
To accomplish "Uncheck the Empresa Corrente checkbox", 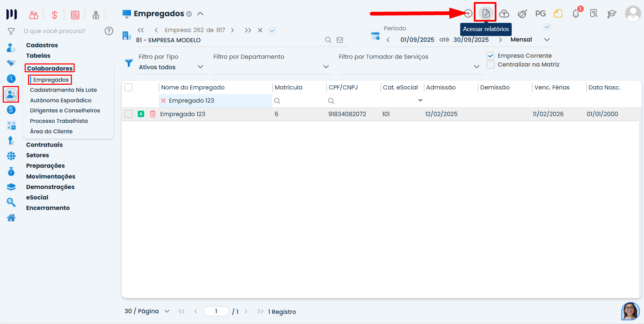I will pyautogui.click(x=490, y=56).
